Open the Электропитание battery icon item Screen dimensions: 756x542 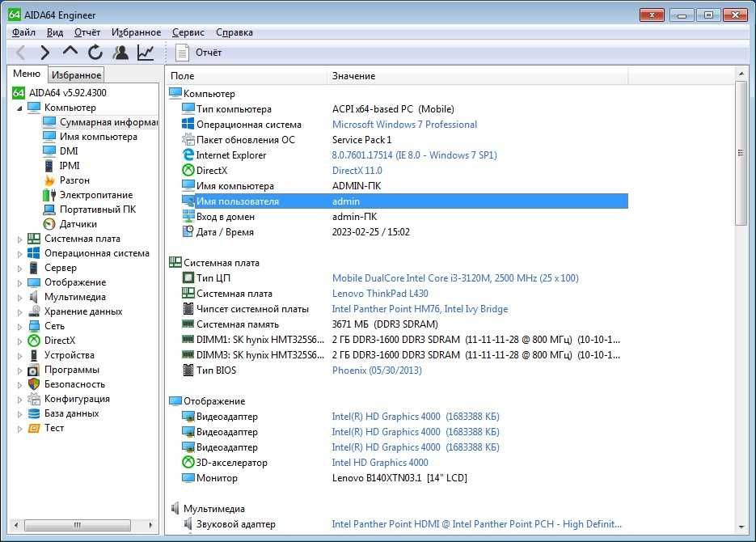pyautogui.click(x=49, y=195)
